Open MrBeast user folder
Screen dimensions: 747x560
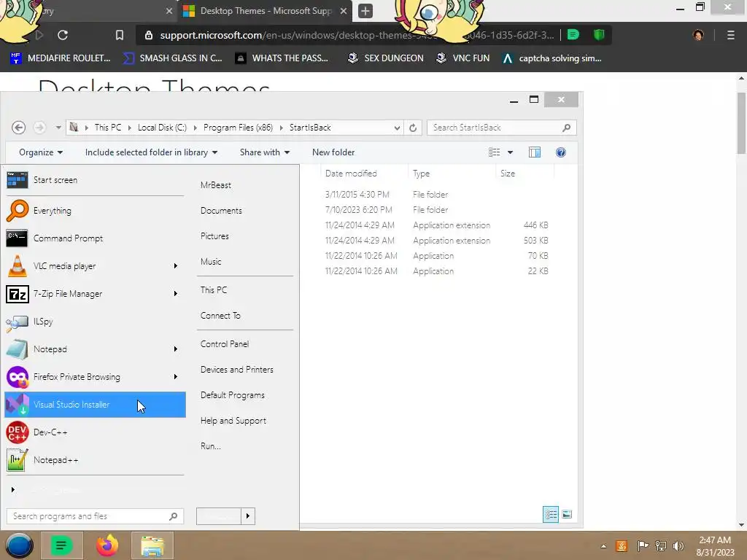(216, 184)
